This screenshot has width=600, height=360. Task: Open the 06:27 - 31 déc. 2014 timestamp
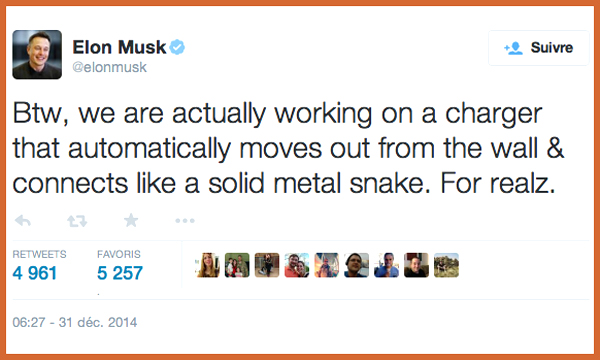pyautogui.click(x=75, y=322)
